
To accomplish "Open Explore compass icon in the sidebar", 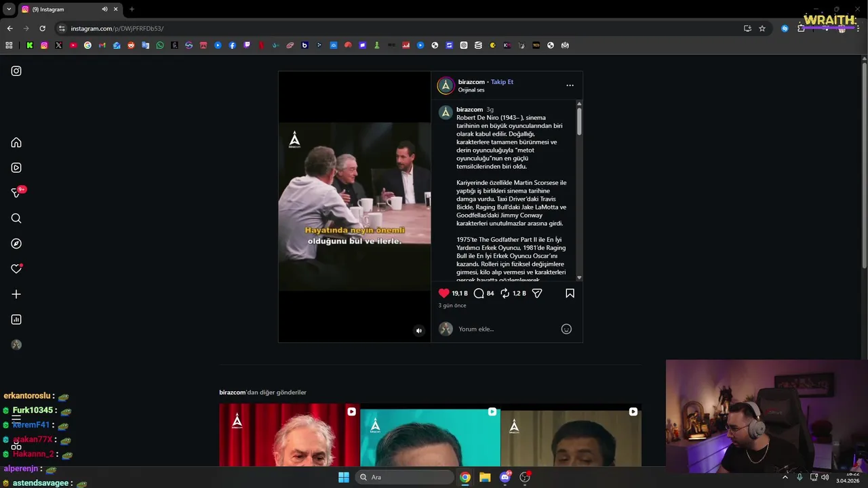I will point(16,243).
